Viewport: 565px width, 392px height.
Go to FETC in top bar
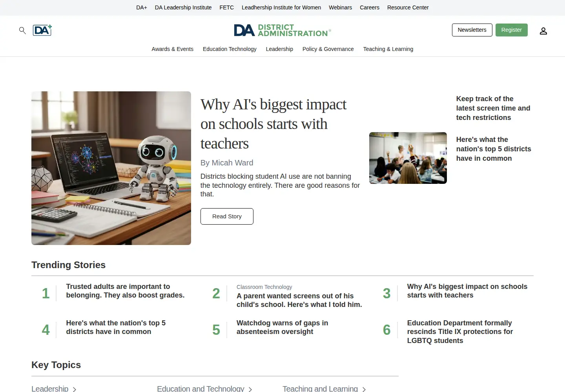[x=227, y=7]
